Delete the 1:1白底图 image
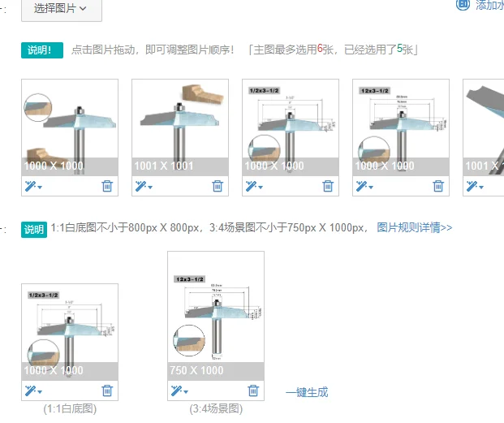The width and height of the screenshot is (504, 423). pyautogui.click(x=107, y=391)
